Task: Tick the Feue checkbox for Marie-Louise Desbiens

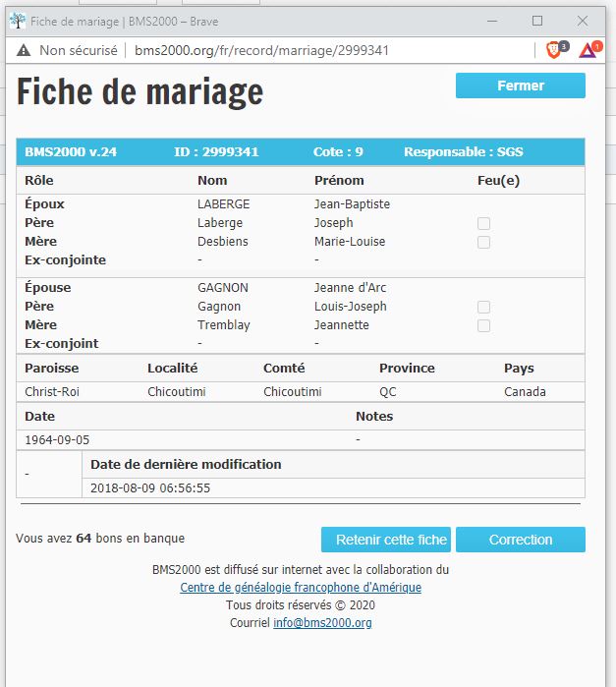Action: (x=483, y=243)
